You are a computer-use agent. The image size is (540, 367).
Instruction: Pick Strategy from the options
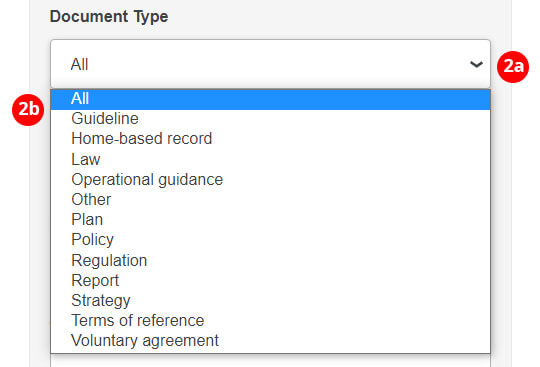(270, 300)
